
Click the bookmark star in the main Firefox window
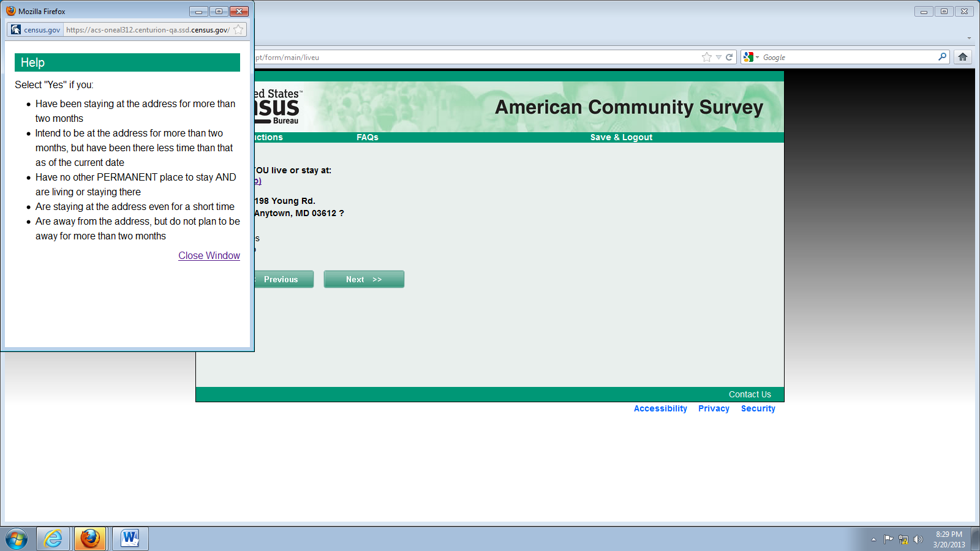707,57
